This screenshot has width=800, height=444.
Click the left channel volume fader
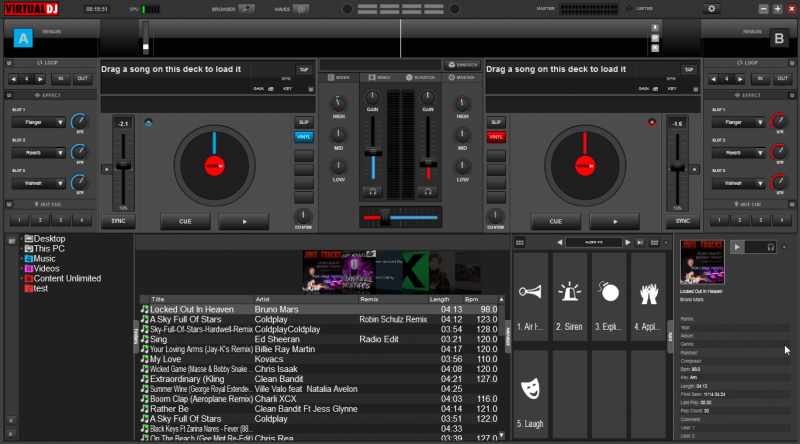point(373,151)
